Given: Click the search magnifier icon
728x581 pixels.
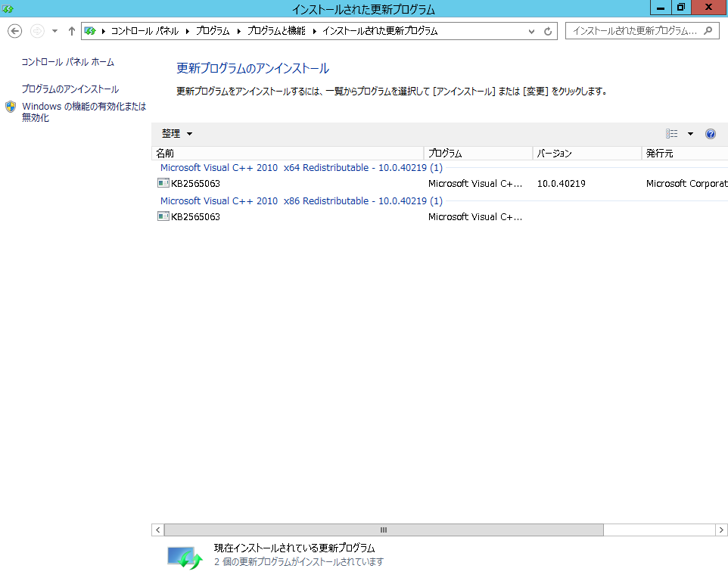Looking at the screenshot, I should 708,31.
